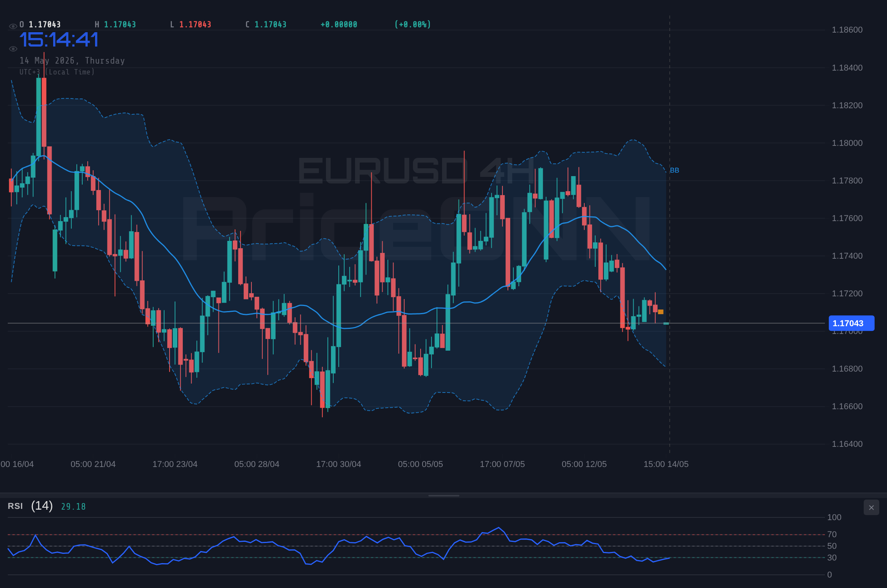Toggle OHLC series visibility eye icon
The image size is (887, 588).
coord(13,26)
